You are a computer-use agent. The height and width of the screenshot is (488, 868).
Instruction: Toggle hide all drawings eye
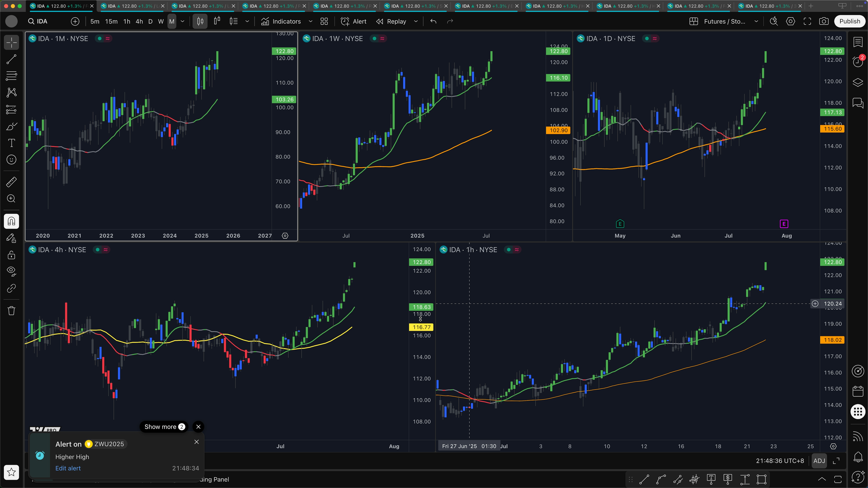coord(12,271)
